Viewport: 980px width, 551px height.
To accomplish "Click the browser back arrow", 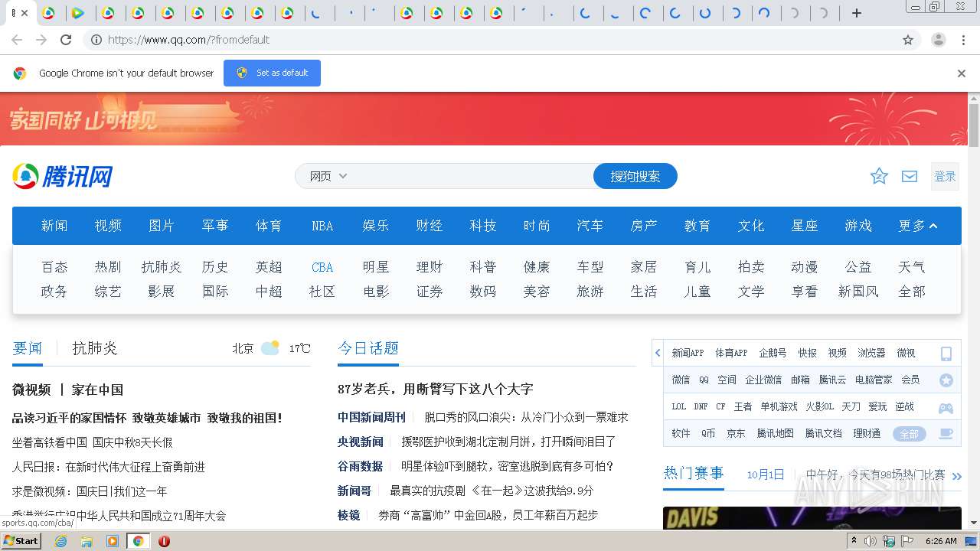I will (x=17, y=40).
